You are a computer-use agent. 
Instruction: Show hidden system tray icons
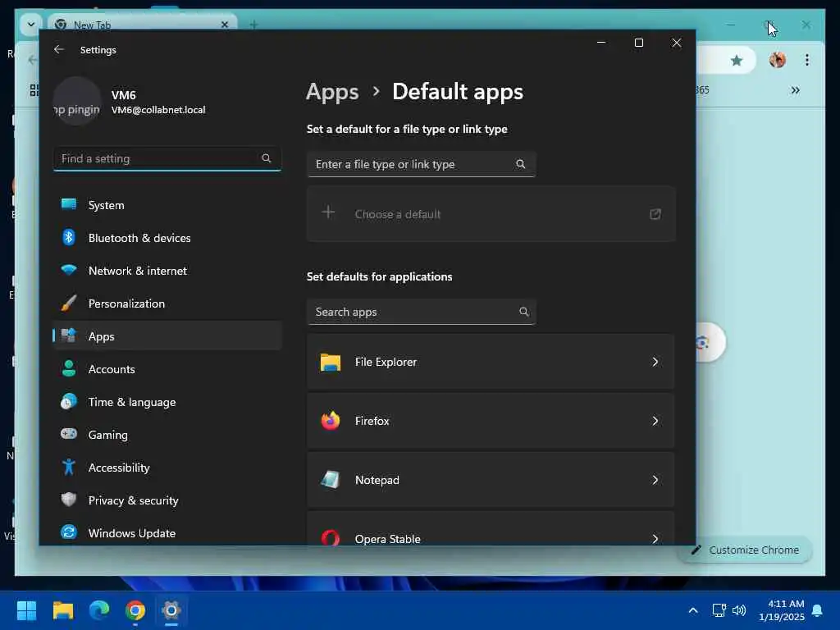pos(692,610)
